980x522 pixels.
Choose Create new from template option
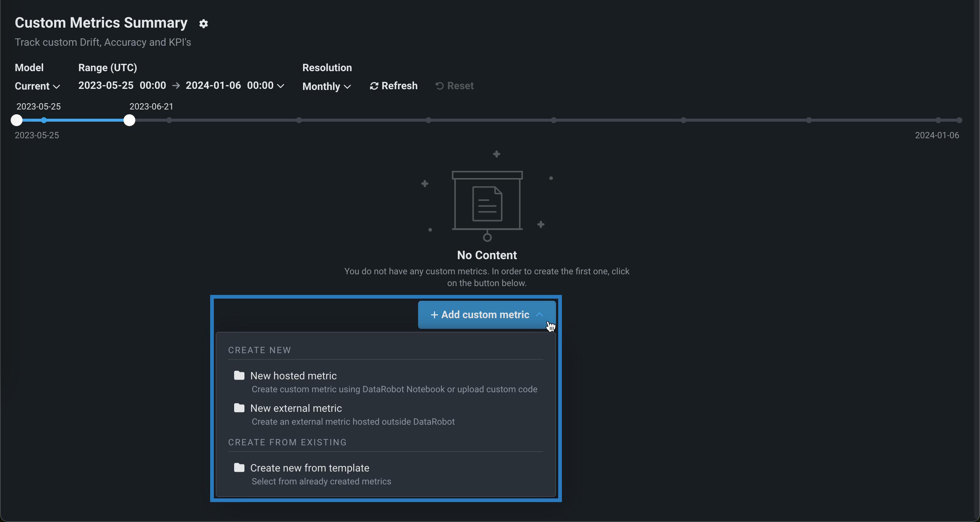310,468
